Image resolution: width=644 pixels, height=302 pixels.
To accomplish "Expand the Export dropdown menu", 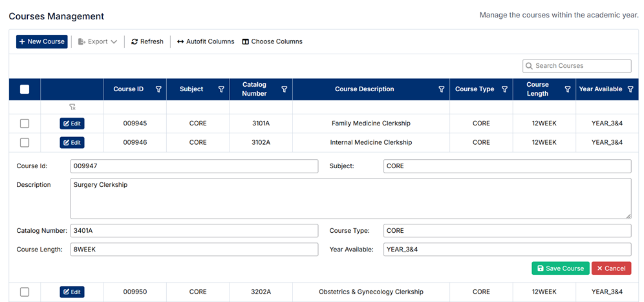I will (x=98, y=41).
